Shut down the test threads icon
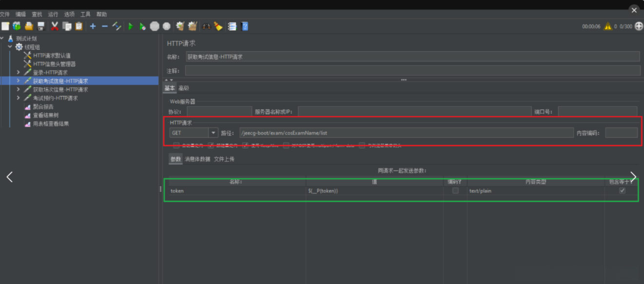Image resolution: width=644 pixels, height=284 pixels. [x=167, y=26]
